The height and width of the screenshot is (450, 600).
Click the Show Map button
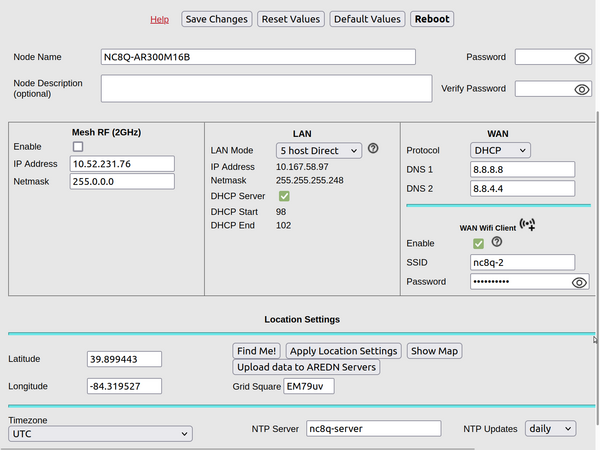click(x=434, y=351)
